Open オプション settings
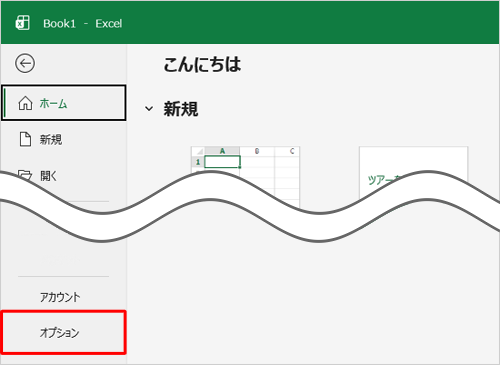 (64, 332)
